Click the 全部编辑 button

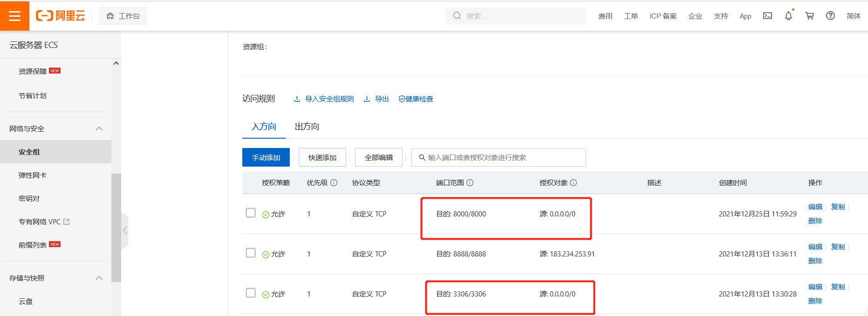pyautogui.click(x=379, y=157)
